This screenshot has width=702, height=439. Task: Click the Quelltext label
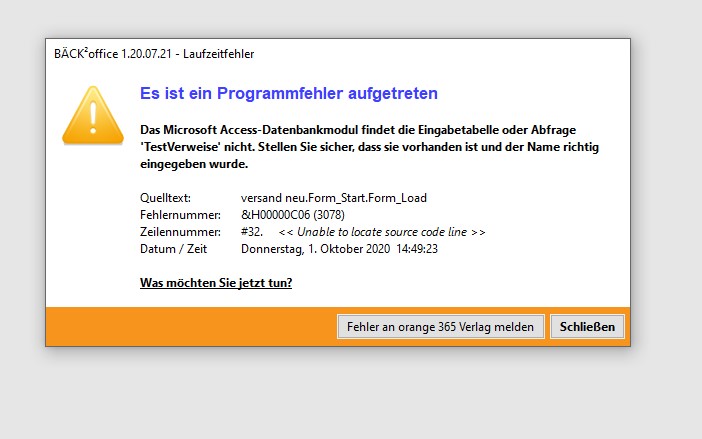coord(165,198)
